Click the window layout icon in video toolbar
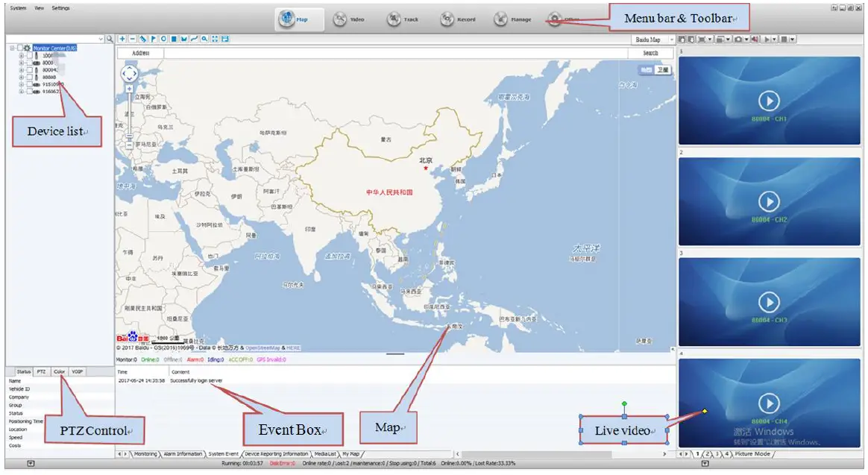Image resolution: width=868 pixels, height=475 pixels. (720, 40)
